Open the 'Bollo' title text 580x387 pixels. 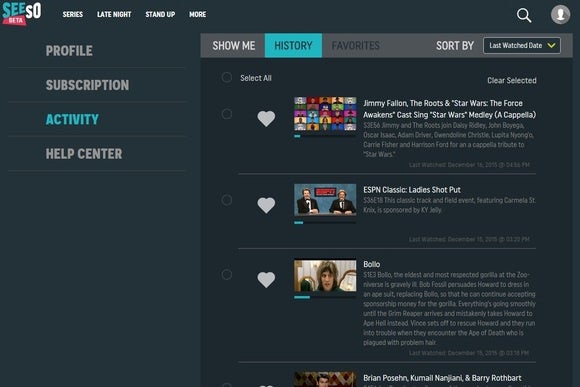[371, 264]
